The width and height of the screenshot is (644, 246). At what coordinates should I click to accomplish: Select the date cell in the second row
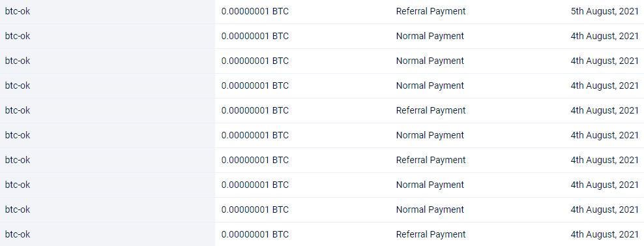(605, 36)
